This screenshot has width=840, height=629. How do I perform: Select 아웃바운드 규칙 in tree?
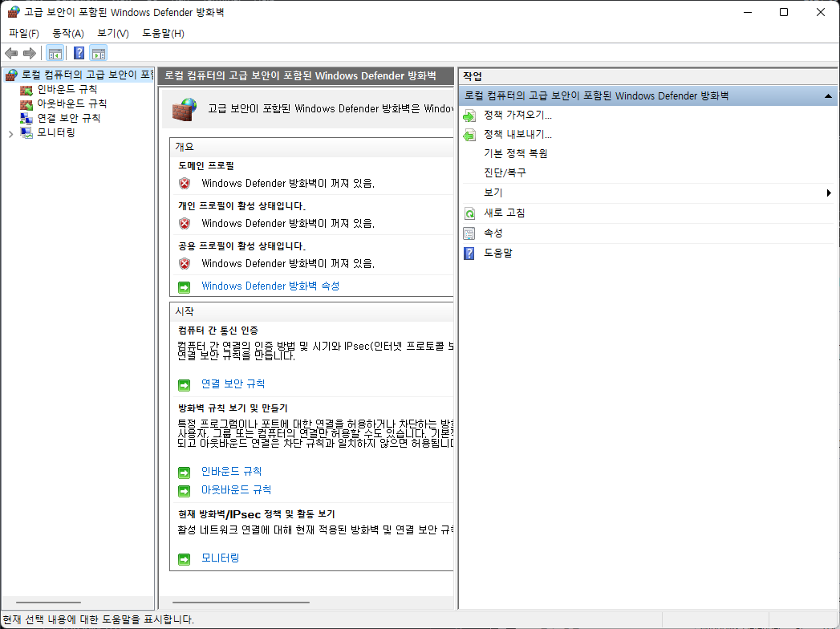71,103
